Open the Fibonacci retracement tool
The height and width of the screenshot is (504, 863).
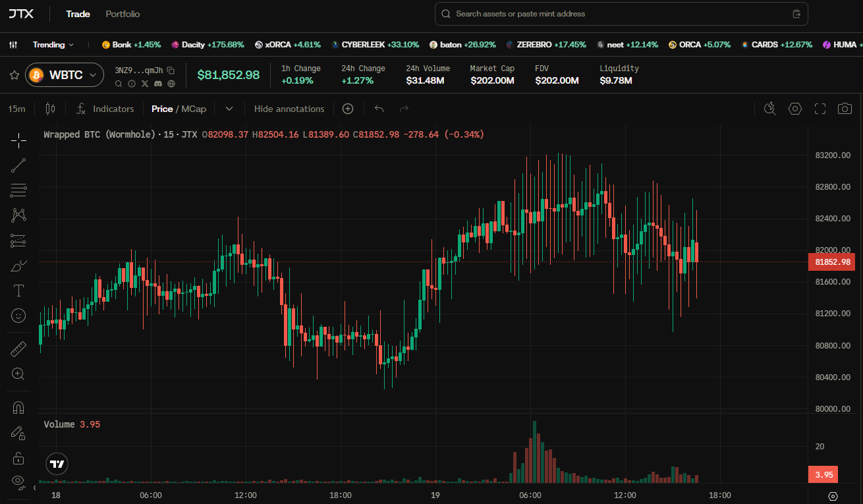18,190
